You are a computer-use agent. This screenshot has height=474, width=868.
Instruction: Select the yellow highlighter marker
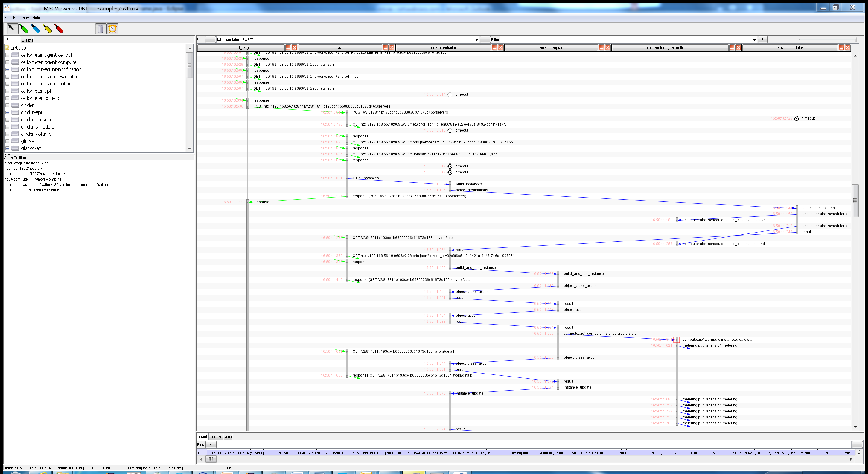(x=47, y=29)
